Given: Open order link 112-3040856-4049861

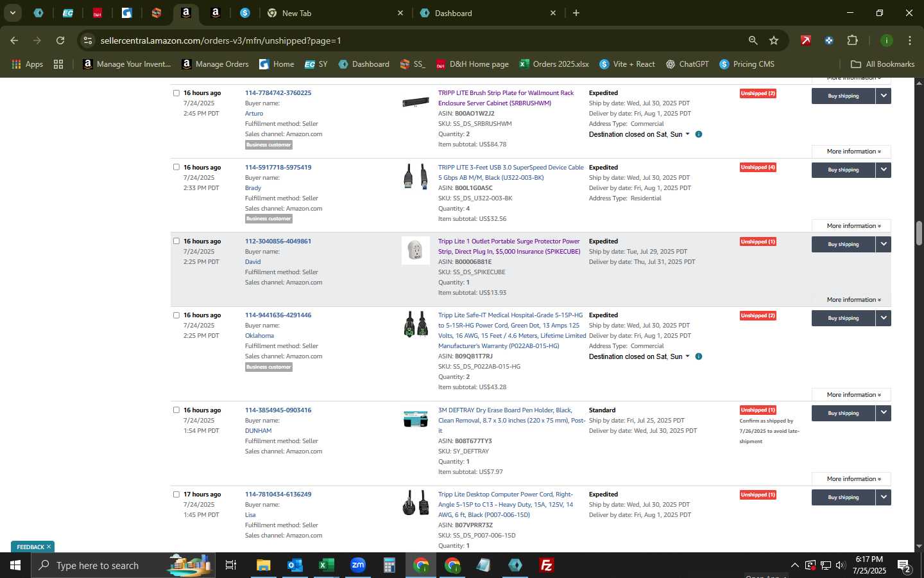Looking at the screenshot, I should coord(278,241).
